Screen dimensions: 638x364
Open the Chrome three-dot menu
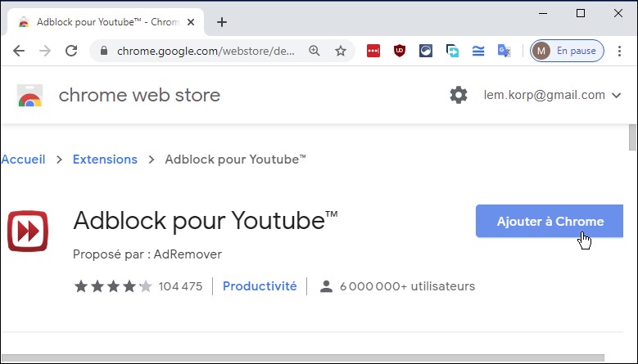[x=619, y=51]
